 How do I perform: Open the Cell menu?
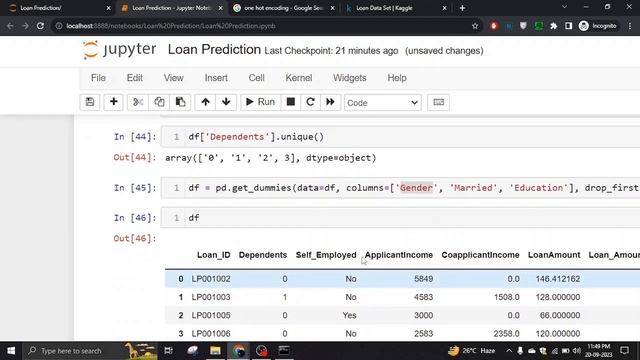tap(256, 78)
